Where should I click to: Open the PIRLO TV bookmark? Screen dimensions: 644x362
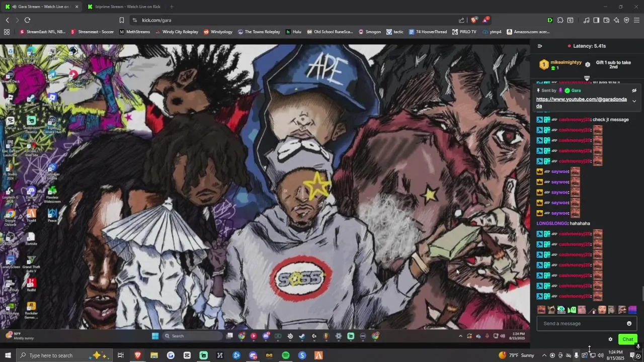click(464, 32)
